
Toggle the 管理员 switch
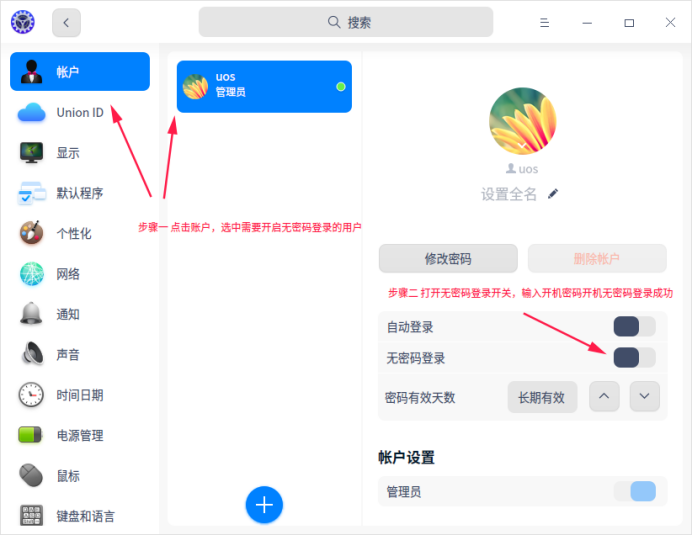coord(634,491)
